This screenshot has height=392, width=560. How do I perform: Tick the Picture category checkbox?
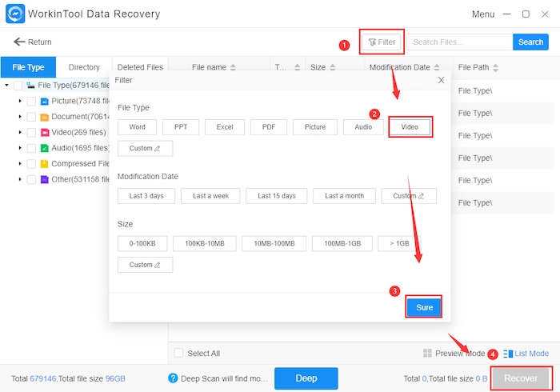31,101
